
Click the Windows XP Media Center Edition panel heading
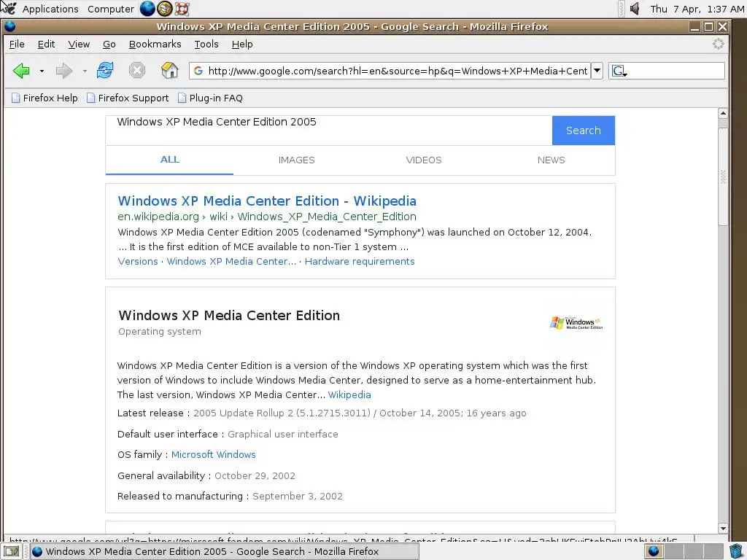click(x=229, y=315)
